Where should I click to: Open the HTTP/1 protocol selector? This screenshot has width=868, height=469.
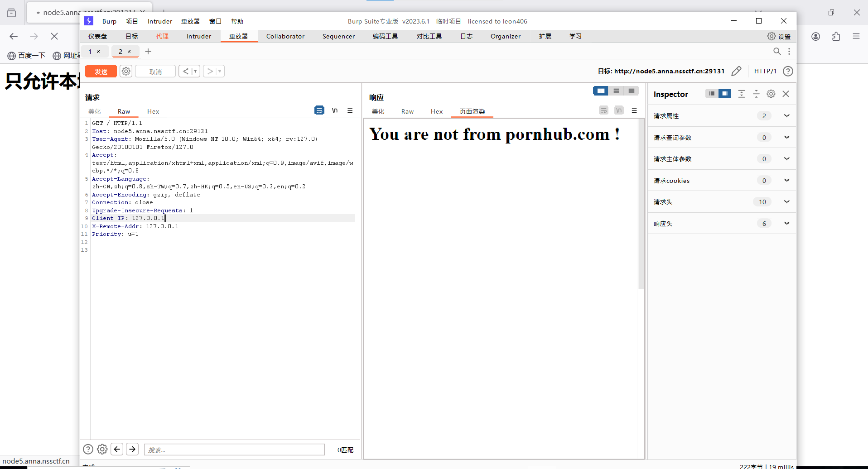pyautogui.click(x=765, y=71)
